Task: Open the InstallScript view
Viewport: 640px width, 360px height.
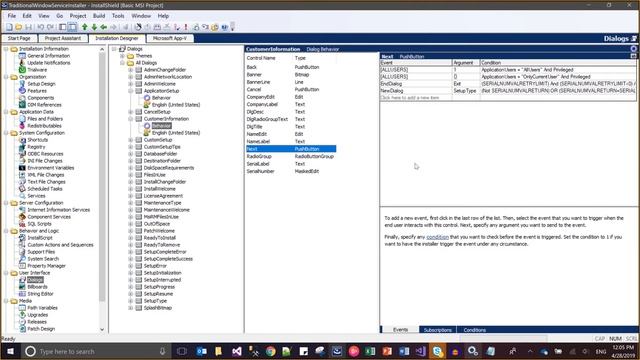Action: 40,238
